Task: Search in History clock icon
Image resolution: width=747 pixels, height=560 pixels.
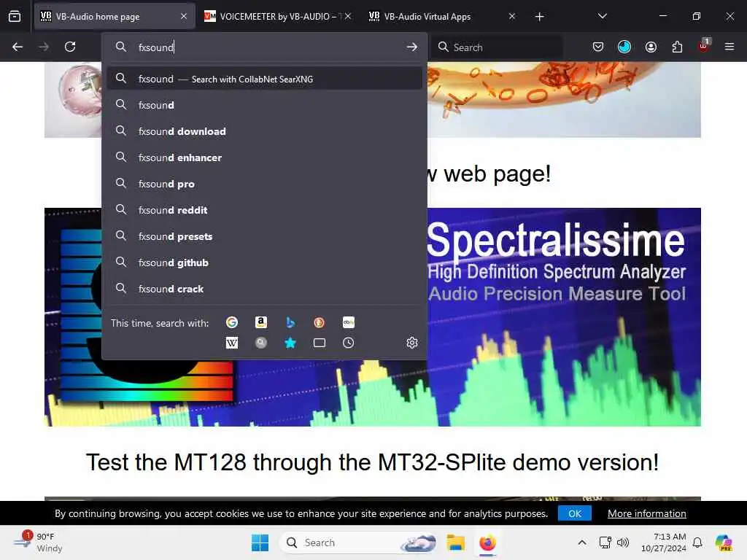Action: 348,343
